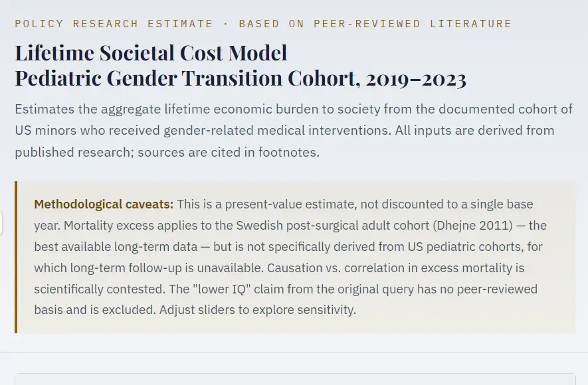Click the brown vertical bar of caveats box
Image resolution: width=588 pixels, height=385 pixels.
pos(16,257)
